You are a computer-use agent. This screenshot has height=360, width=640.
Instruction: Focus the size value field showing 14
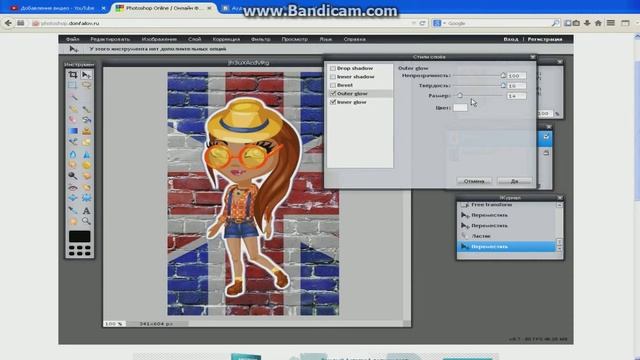coord(516,96)
